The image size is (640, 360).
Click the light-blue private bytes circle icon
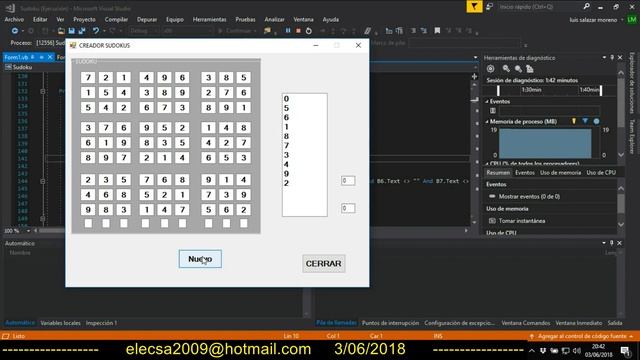click(596, 121)
